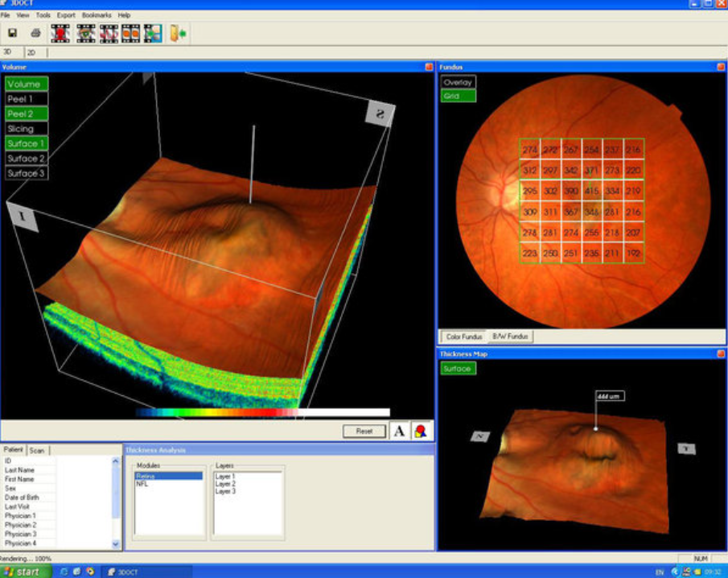
Task: Click the I orientation marker in volume view
Action: [x=23, y=216]
